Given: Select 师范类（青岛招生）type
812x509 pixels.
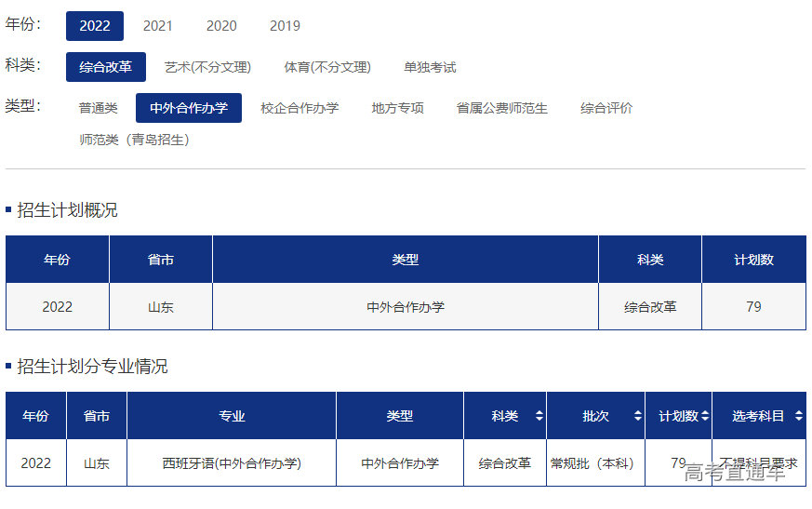Looking at the screenshot, I should pos(135,140).
